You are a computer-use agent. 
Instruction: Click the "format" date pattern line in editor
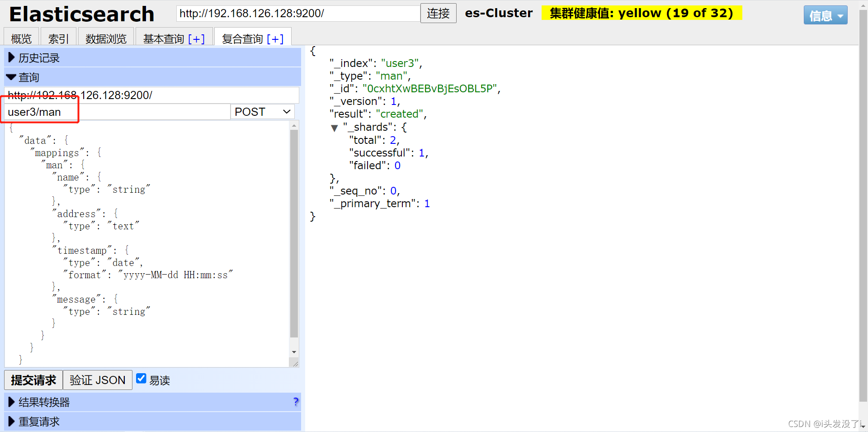pyautogui.click(x=148, y=275)
